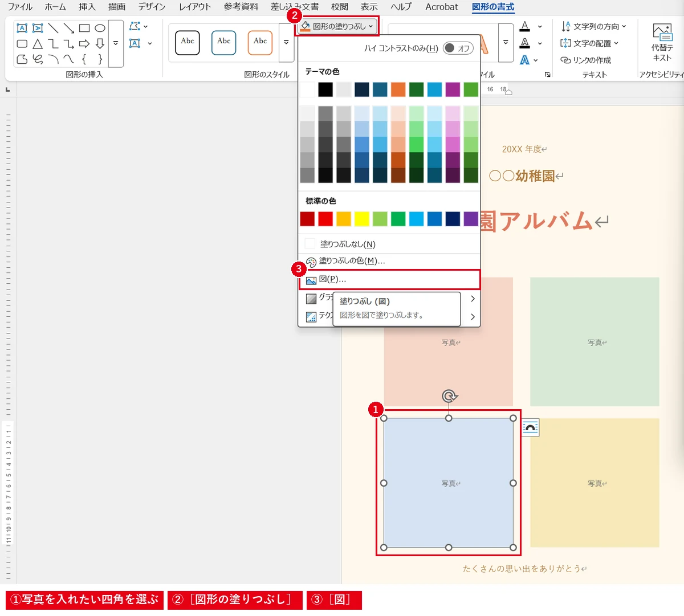Choose the right block arrow shape
Screen dimensions: 684x616
[84, 43]
